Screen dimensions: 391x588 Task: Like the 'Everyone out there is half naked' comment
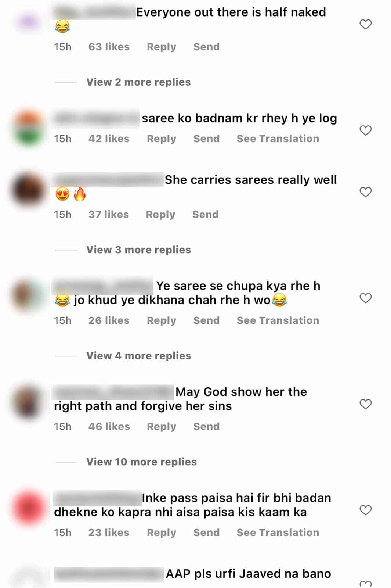tap(365, 24)
